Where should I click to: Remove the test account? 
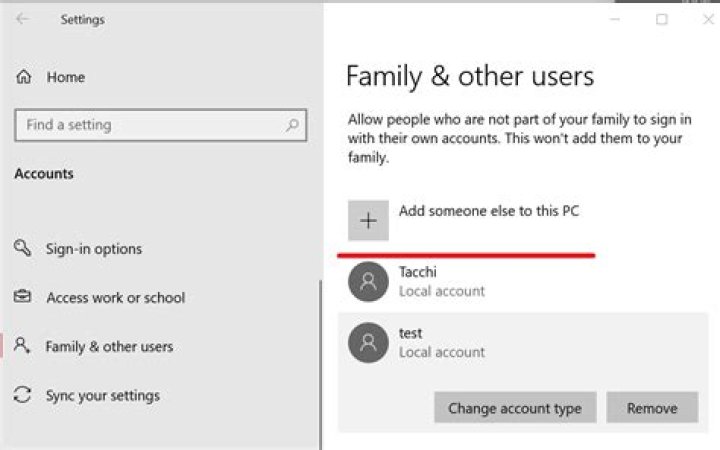652,407
